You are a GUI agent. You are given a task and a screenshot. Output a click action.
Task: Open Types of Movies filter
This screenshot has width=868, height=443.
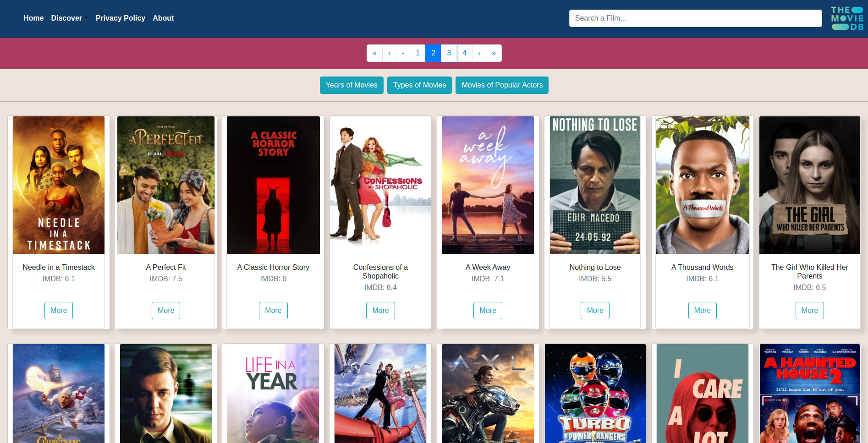point(419,85)
